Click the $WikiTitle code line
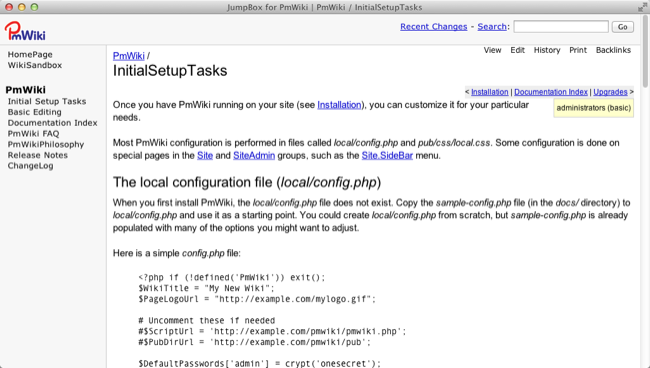650x368 pixels. (206, 288)
